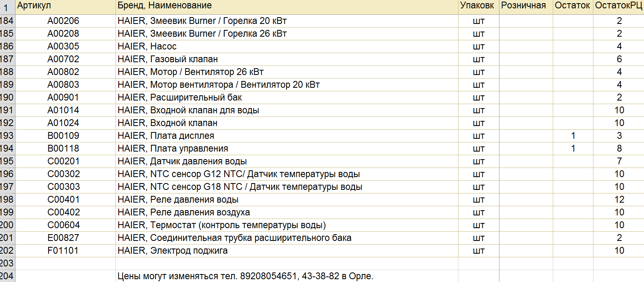Select row header 190

pyautogui.click(x=7, y=98)
